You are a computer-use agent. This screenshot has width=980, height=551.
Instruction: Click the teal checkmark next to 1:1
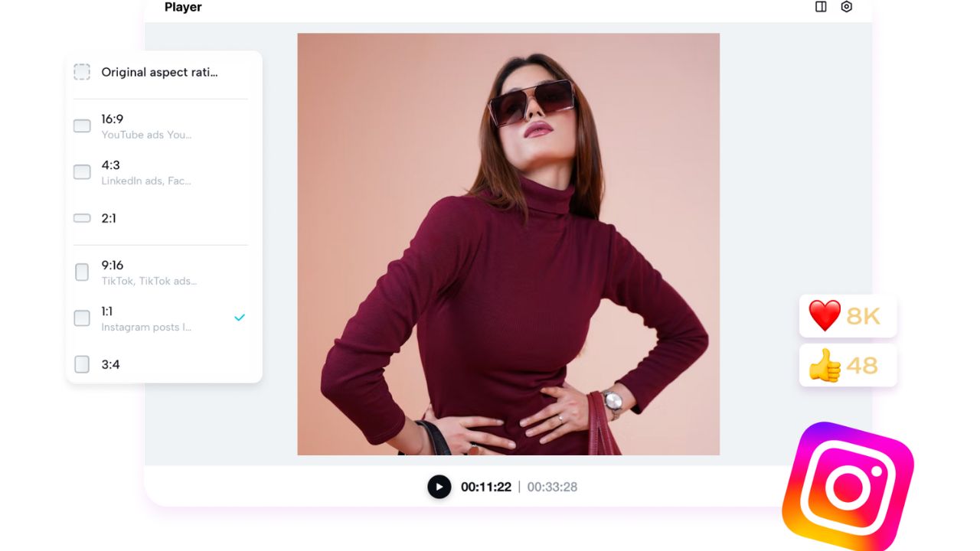(x=240, y=316)
